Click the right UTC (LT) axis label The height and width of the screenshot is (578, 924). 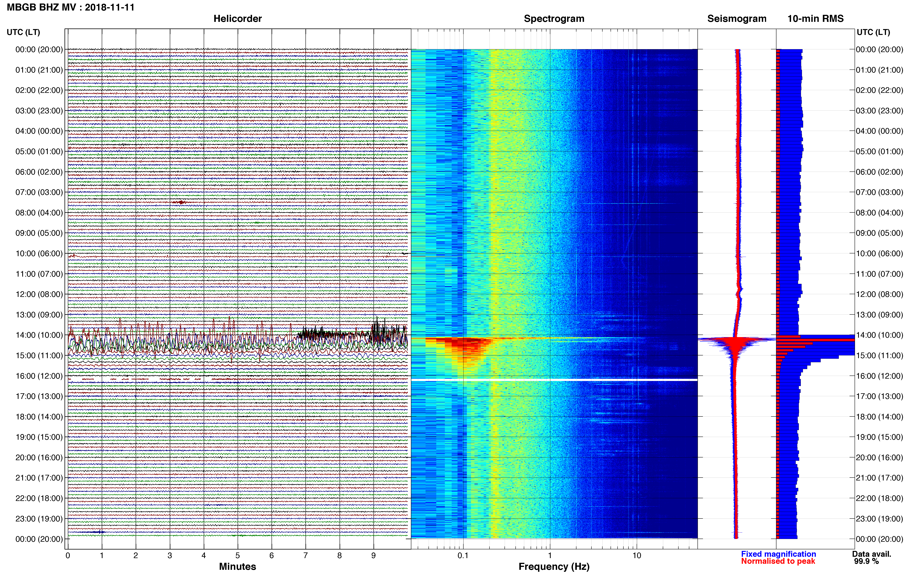click(x=873, y=32)
